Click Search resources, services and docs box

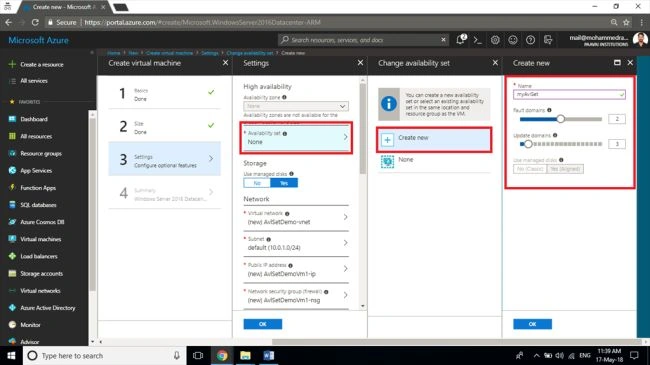(363, 40)
